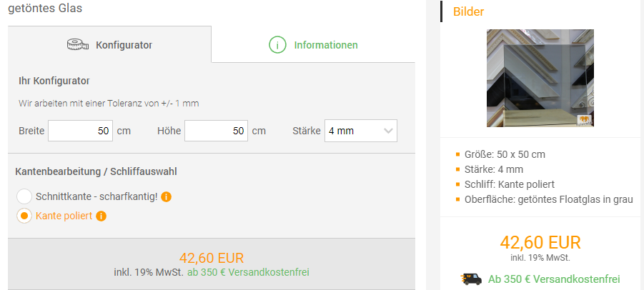Click the delivery van shipping icon

471,279
